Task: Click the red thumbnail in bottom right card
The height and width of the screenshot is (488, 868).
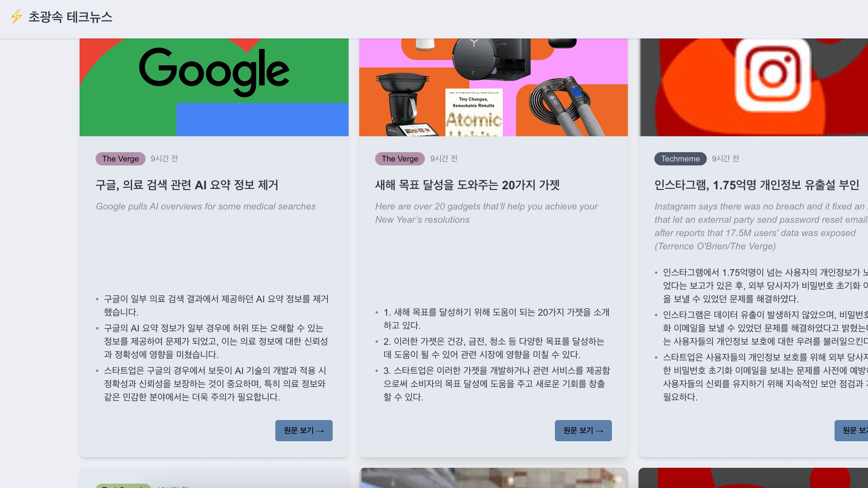Action: [754, 478]
